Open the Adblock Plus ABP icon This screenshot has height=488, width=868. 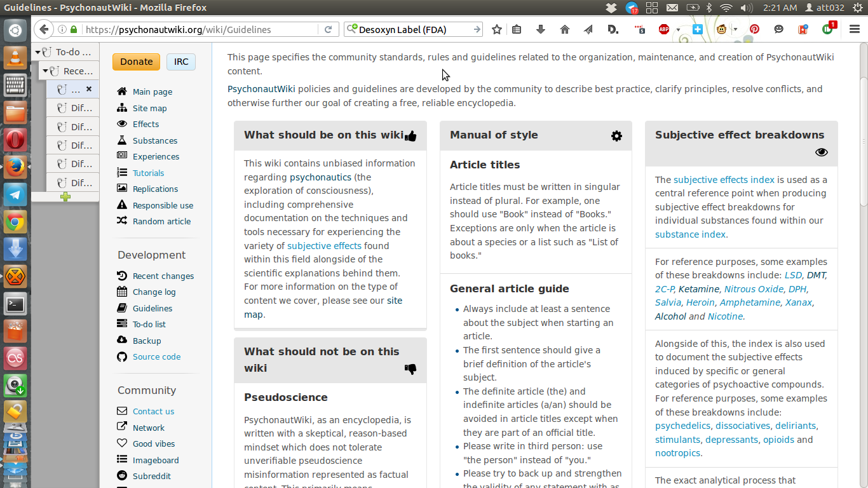(664, 29)
